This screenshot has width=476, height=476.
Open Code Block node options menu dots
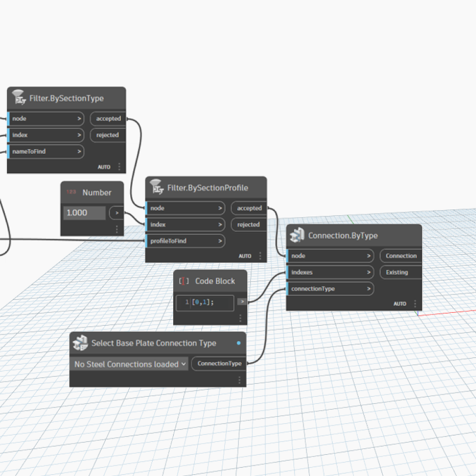pyautogui.click(x=240, y=318)
